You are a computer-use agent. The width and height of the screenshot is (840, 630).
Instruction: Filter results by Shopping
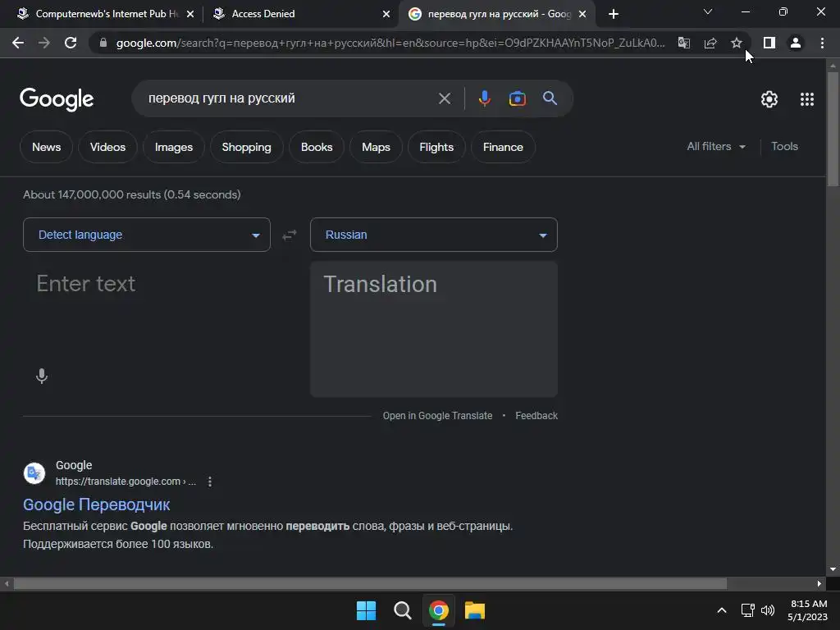[246, 147]
